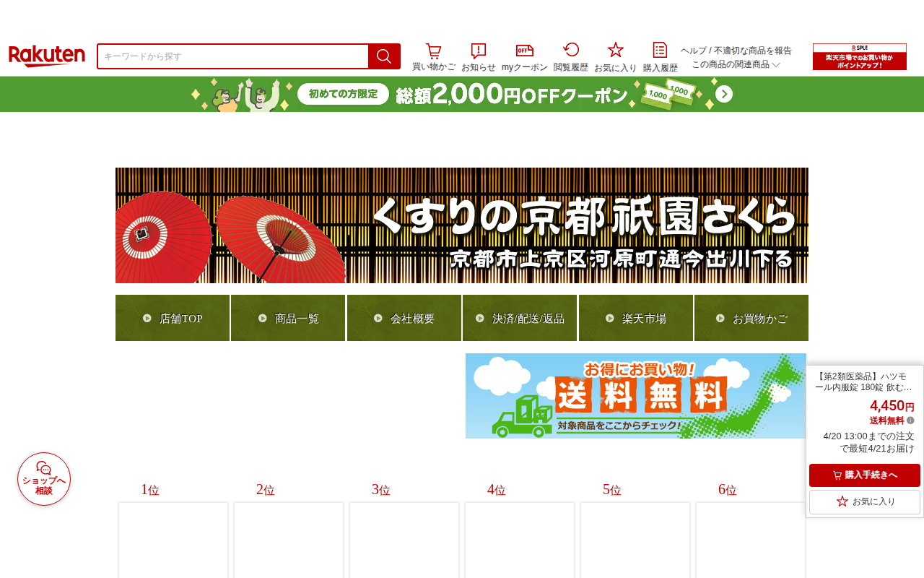Click 不適切な商品を報告 link
Screen dimensions: 924x578
753,51
